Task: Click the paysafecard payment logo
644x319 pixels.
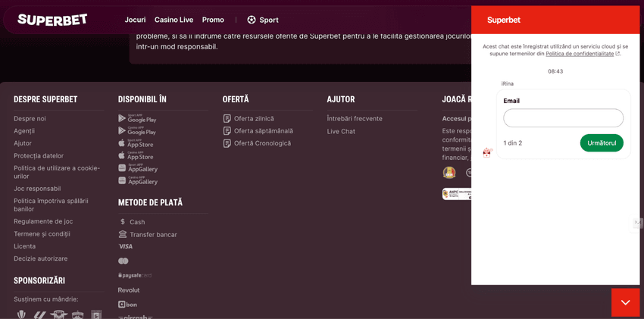Action: pos(135,276)
